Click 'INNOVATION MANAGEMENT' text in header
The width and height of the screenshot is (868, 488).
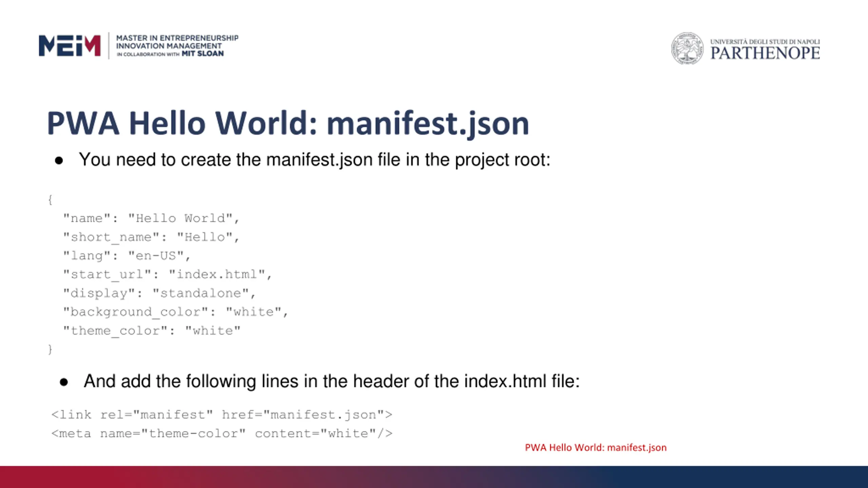pyautogui.click(x=169, y=46)
